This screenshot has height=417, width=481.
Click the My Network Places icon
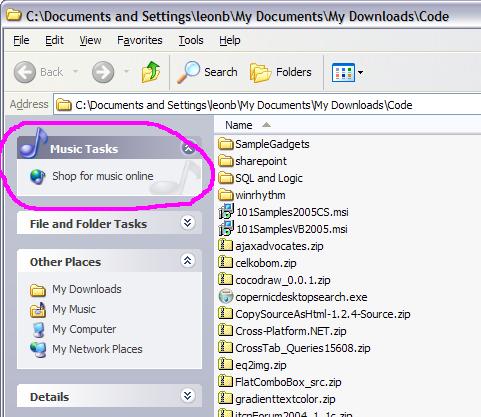[38, 349]
